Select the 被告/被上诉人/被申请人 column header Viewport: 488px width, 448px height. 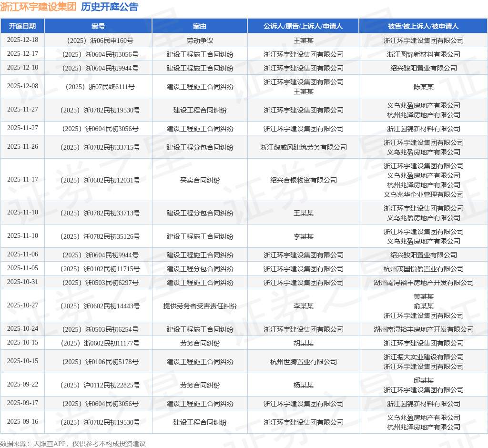(x=423, y=26)
